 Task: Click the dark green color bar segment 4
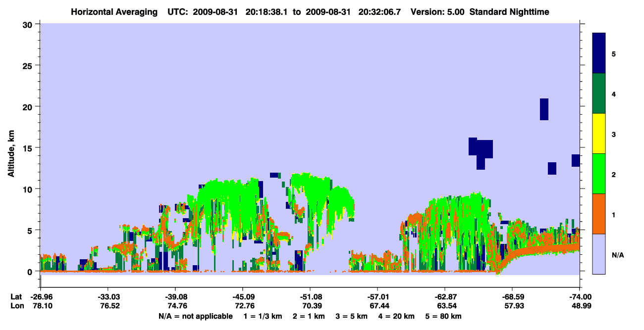click(599, 94)
